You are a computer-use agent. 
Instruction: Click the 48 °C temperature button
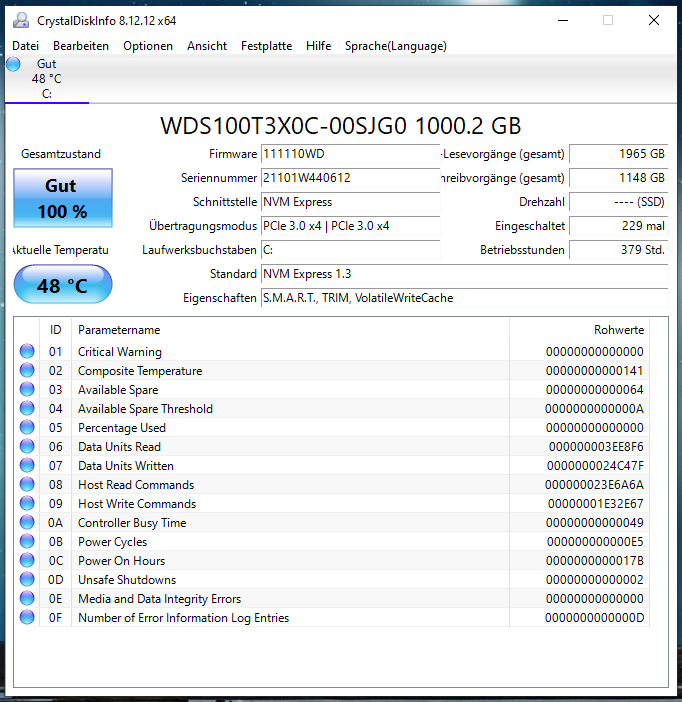63,284
